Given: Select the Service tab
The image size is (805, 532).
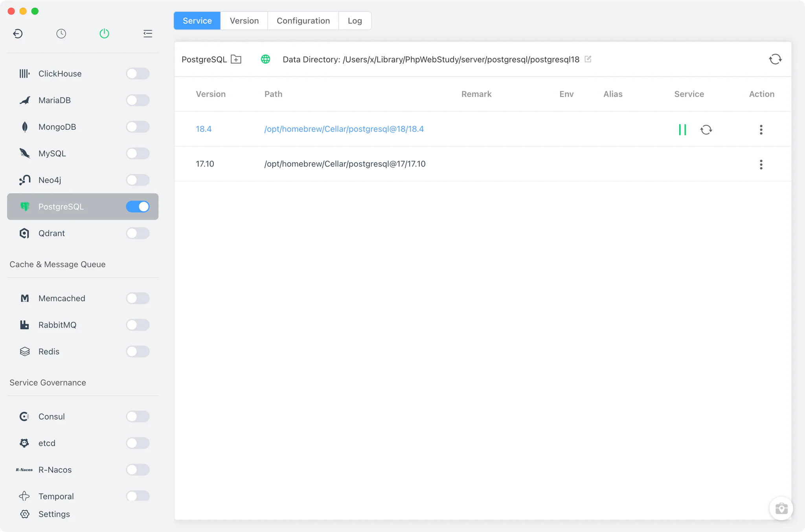Looking at the screenshot, I should (x=197, y=21).
